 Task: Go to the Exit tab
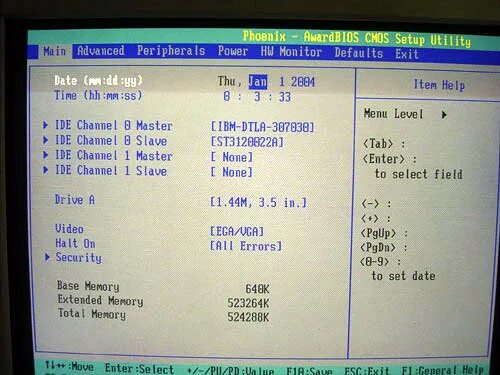coord(407,54)
